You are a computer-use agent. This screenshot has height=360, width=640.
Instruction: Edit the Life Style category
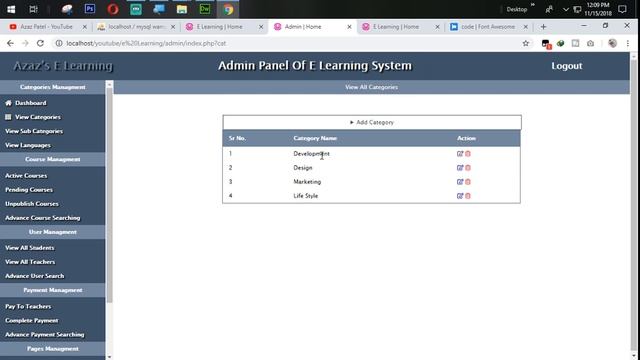tap(460, 196)
